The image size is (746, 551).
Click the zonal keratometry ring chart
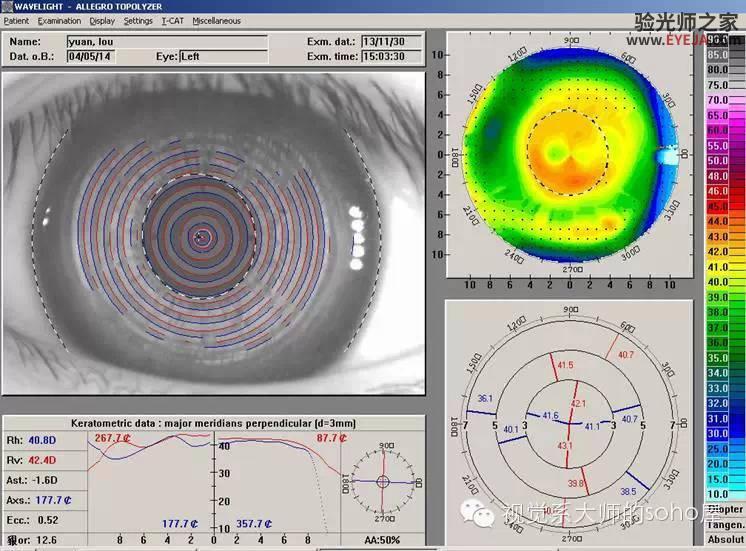point(570,423)
